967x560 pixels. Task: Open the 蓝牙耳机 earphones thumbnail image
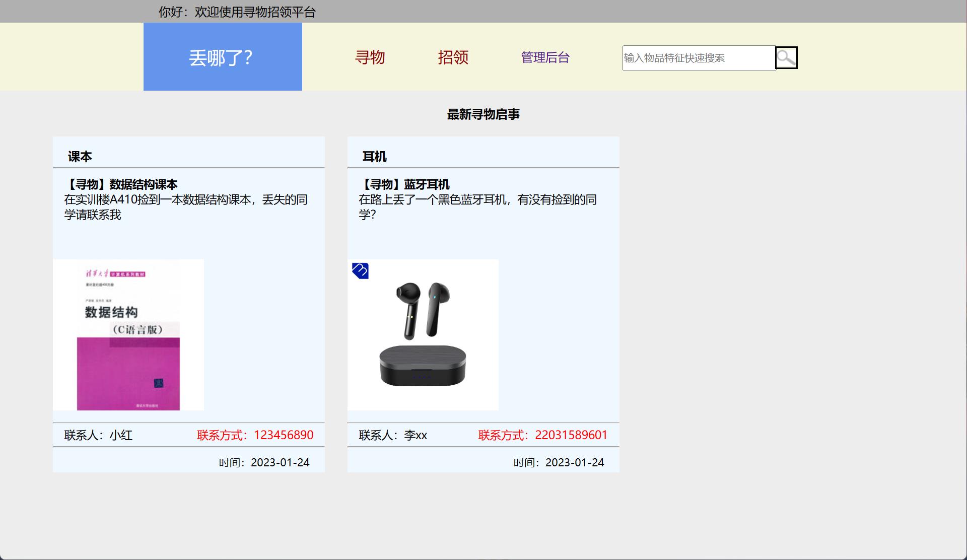pos(423,334)
